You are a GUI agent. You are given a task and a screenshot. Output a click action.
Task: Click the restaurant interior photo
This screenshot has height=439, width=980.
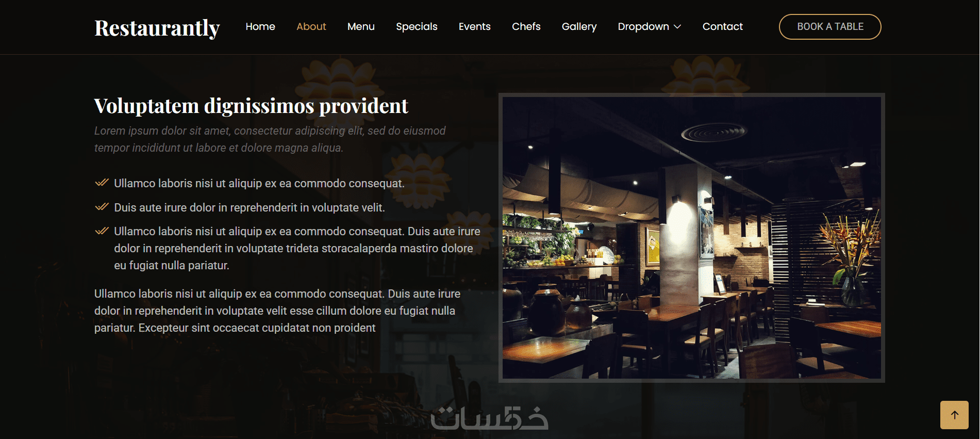[x=692, y=238]
